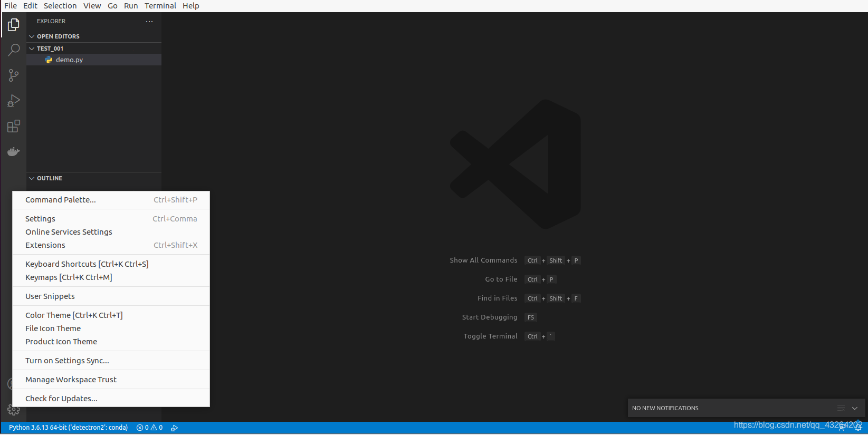Collapse the OUTLINE section
Screen dimensions: 868x435
click(94, 178)
